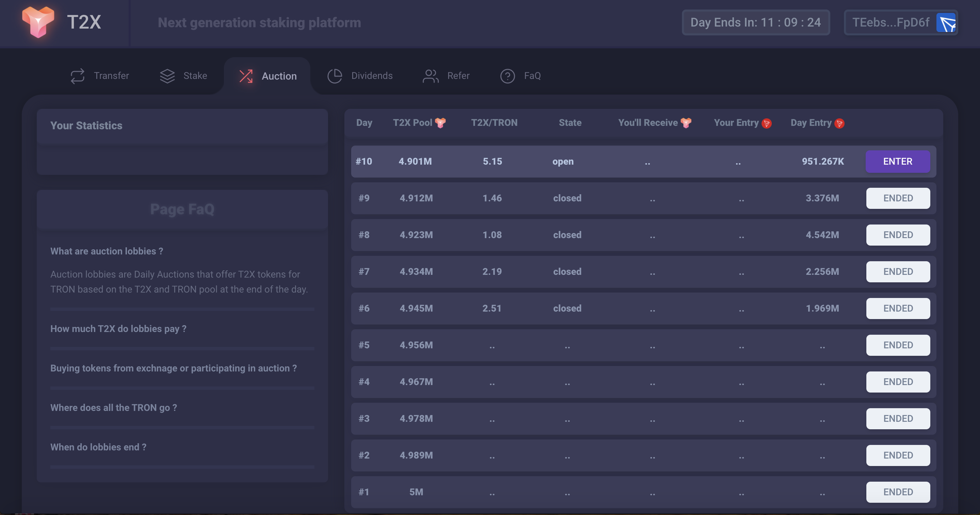
Task: Click ENDED button for day #4
Action: click(x=898, y=382)
